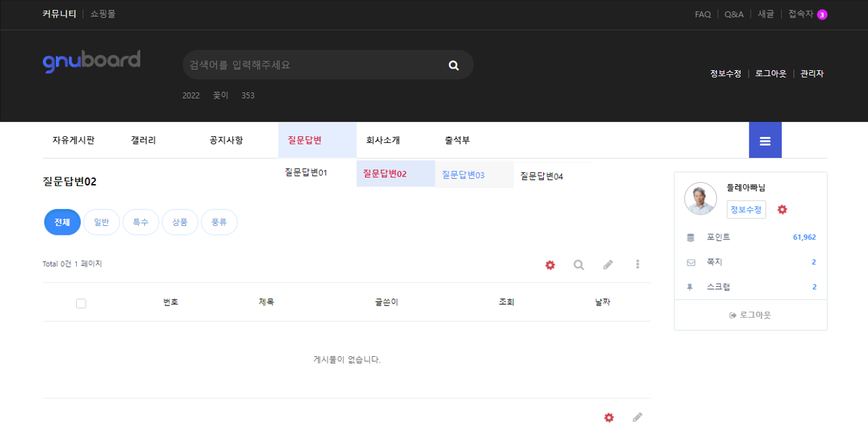Viewport: 868px width, 435px height.
Task: Open board search magnifier icon above list
Action: (578, 265)
